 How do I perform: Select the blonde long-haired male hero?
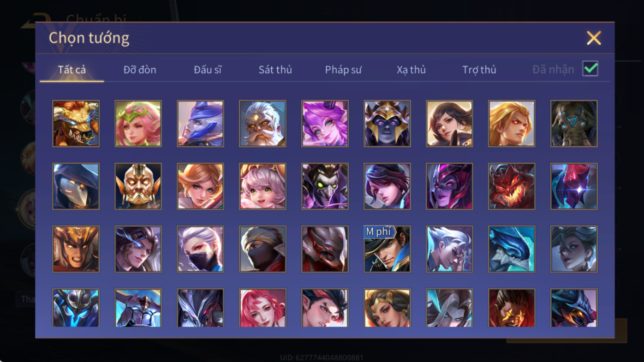[x=512, y=124]
